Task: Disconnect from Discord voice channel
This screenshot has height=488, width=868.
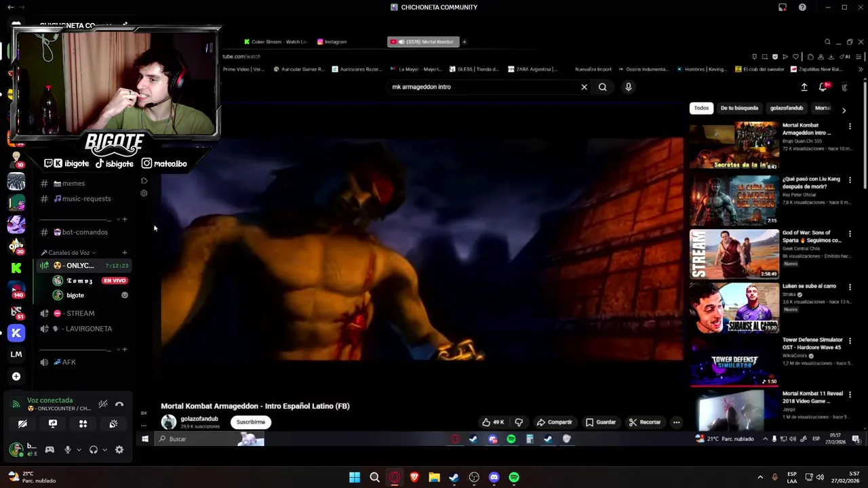Action: (x=119, y=405)
